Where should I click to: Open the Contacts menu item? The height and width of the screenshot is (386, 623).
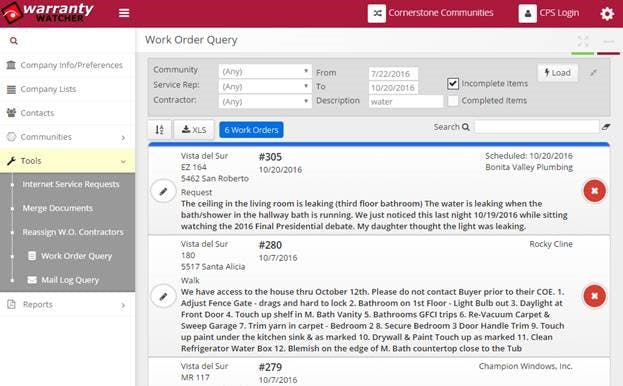point(68,113)
